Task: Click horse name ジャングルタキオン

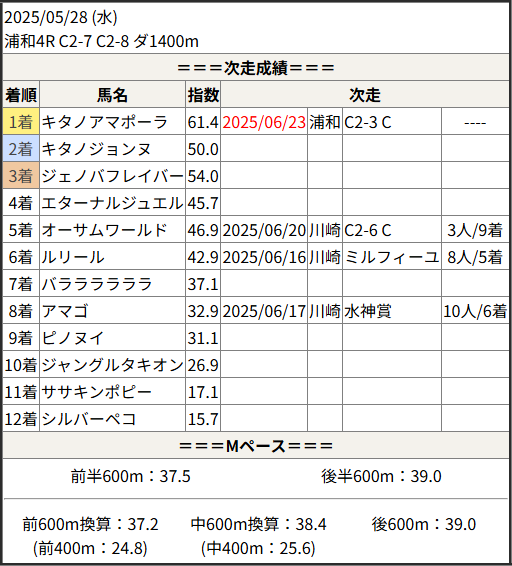Action: pos(112,365)
